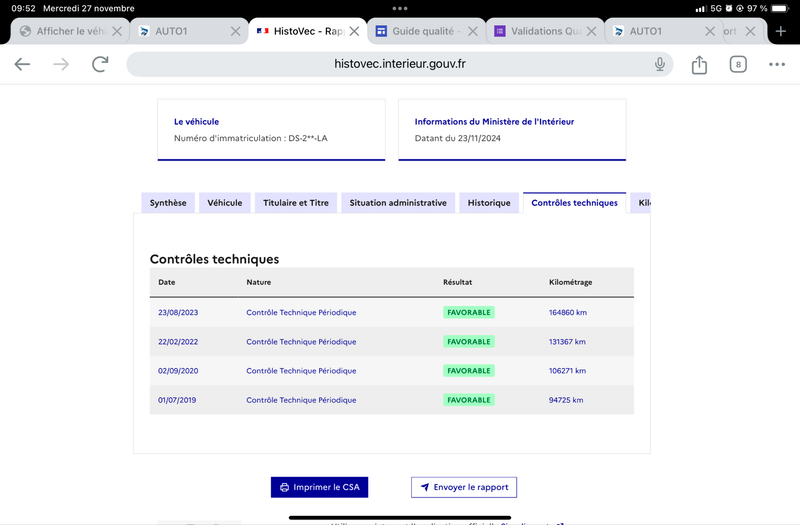
Task: Click the Imprimer le CSA button
Action: pos(319,487)
